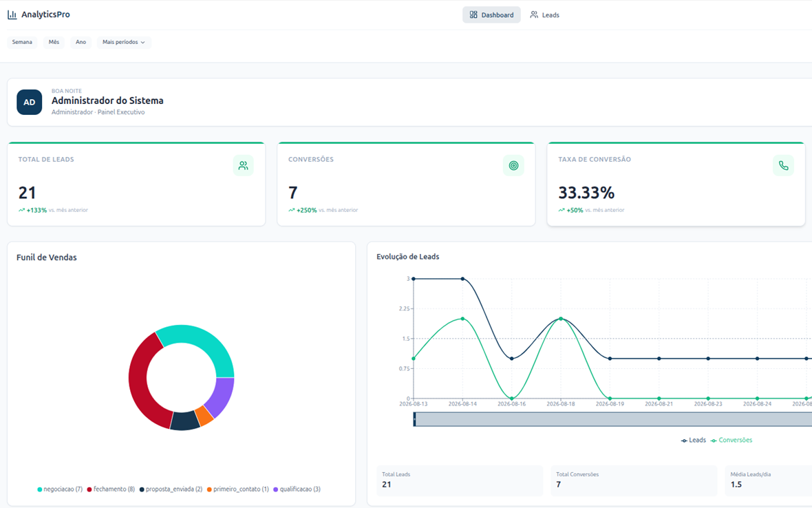The width and height of the screenshot is (812, 508).
Task: Click the 33.33% conversion rate value
Action: tap(586, 193)
